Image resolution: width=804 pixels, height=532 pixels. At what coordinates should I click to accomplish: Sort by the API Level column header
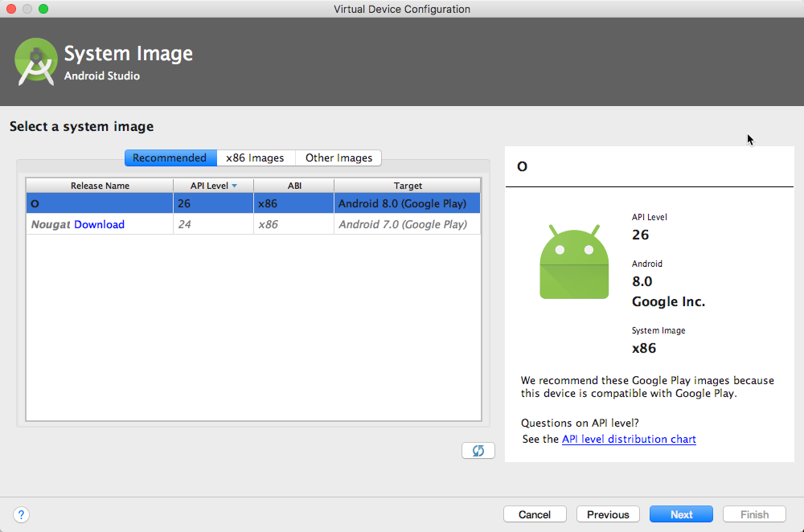point(213,186)
